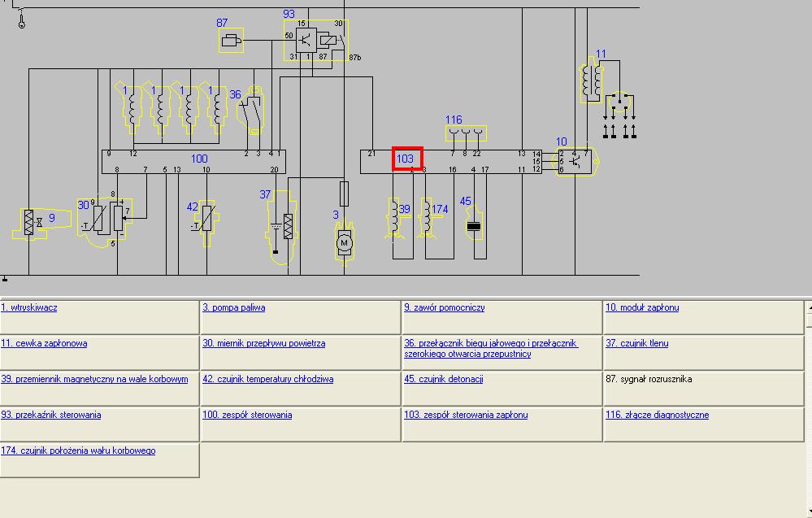Click the starter signal symbol numbered 87

coord(231,41)
